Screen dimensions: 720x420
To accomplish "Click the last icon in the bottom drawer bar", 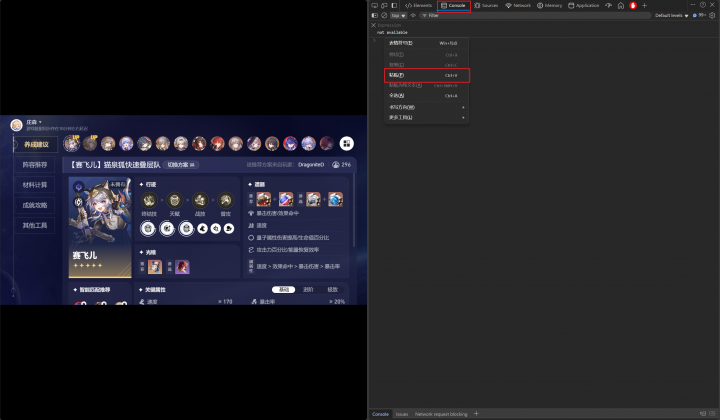I will [712, 414].
